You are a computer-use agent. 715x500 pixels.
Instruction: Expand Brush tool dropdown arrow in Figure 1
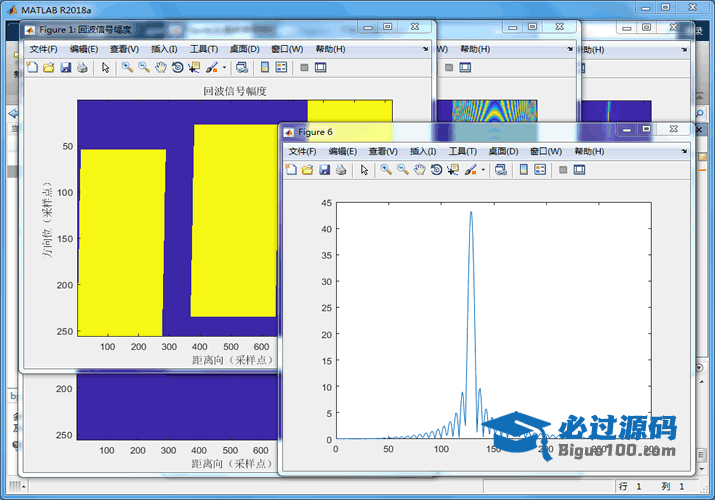pyautogui.click(x=224, y=68)
